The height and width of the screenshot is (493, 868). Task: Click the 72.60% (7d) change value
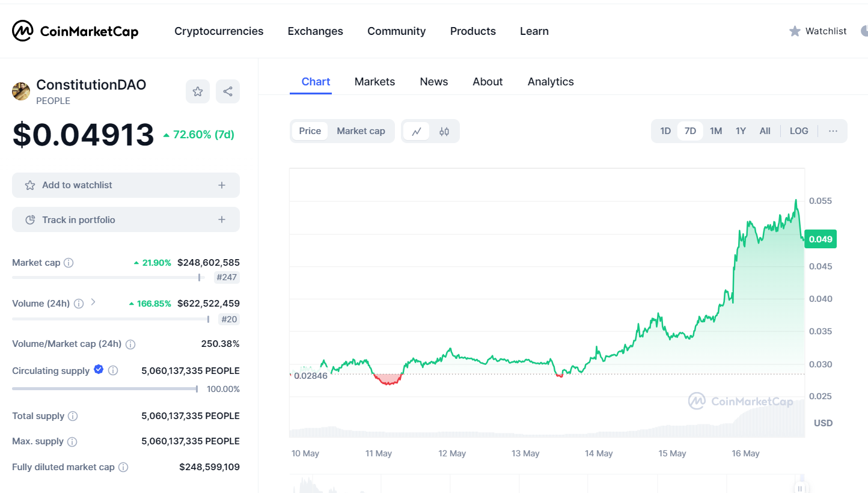(199, 135)
